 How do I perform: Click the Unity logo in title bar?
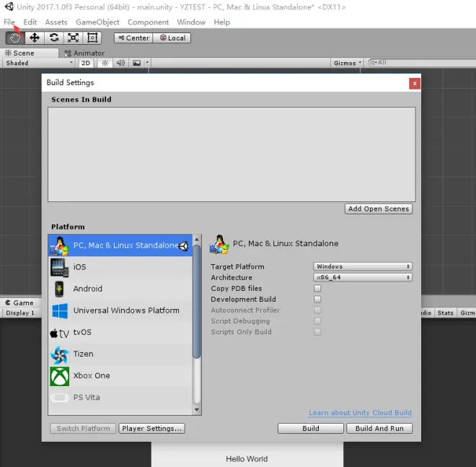[x=9, y=6]
